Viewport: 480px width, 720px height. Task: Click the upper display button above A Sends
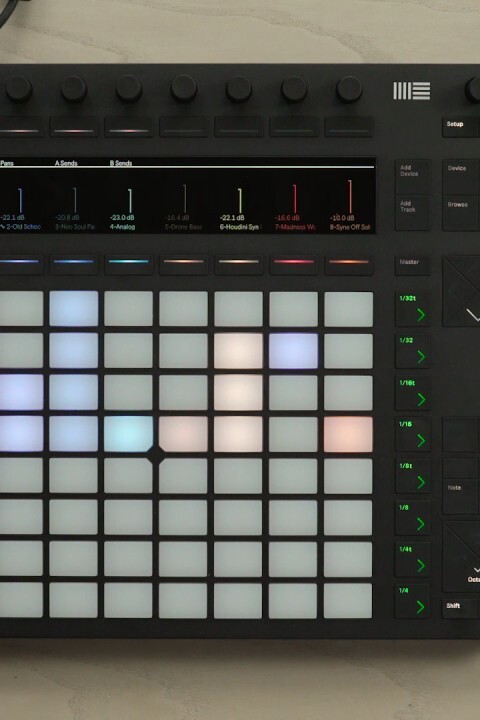pos(74,127)
